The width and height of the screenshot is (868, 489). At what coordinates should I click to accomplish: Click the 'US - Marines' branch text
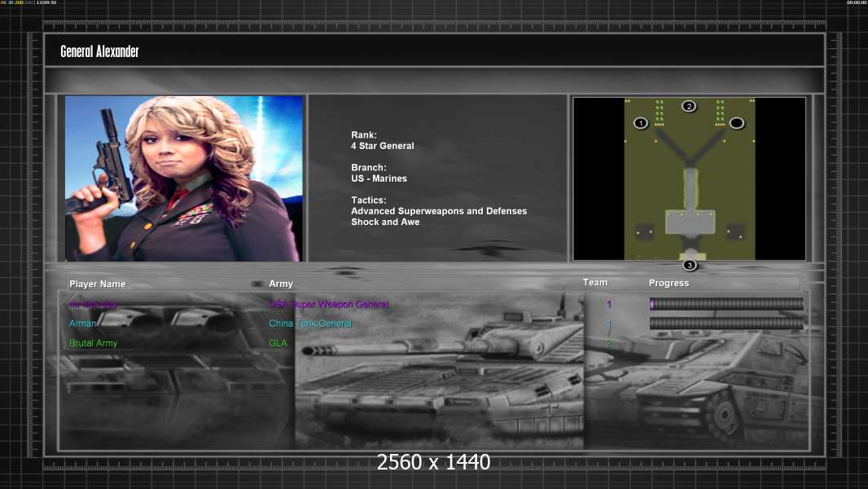point(379,178)
